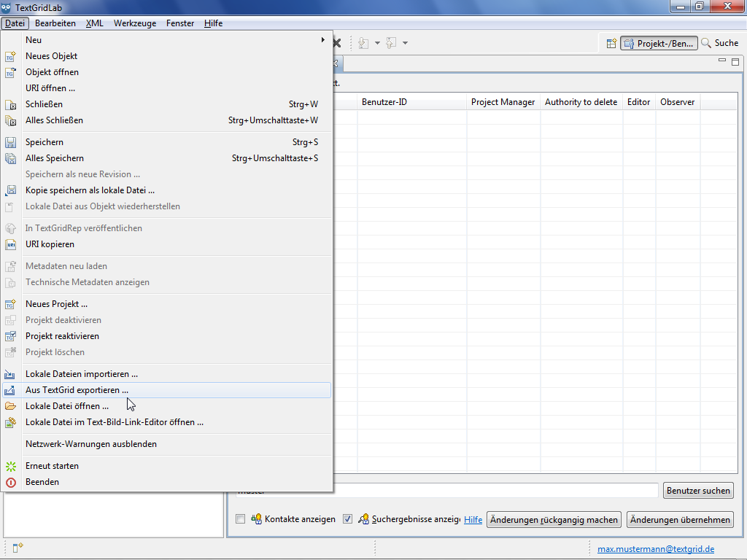Click the Erneut starten green icon
The width and height of the screenshot is (747, 560).
11,466
